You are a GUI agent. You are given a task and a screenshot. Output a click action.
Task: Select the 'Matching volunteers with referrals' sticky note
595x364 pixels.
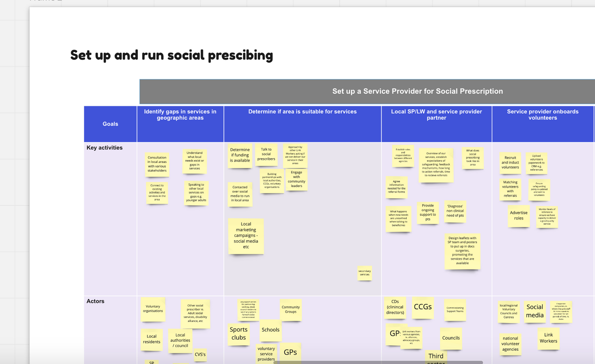click(x=510, y=189)
